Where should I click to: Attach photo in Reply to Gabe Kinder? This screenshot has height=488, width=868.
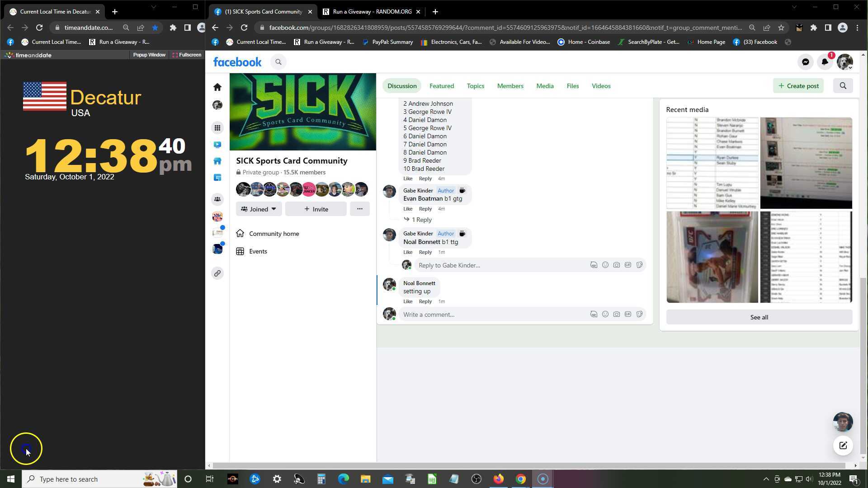pyautogui.click(x=616, y=265)
